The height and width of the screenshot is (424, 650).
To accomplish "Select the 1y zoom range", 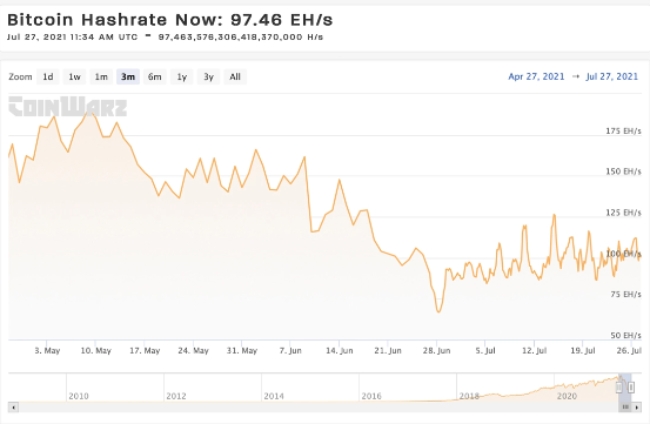I will [182, 77].
